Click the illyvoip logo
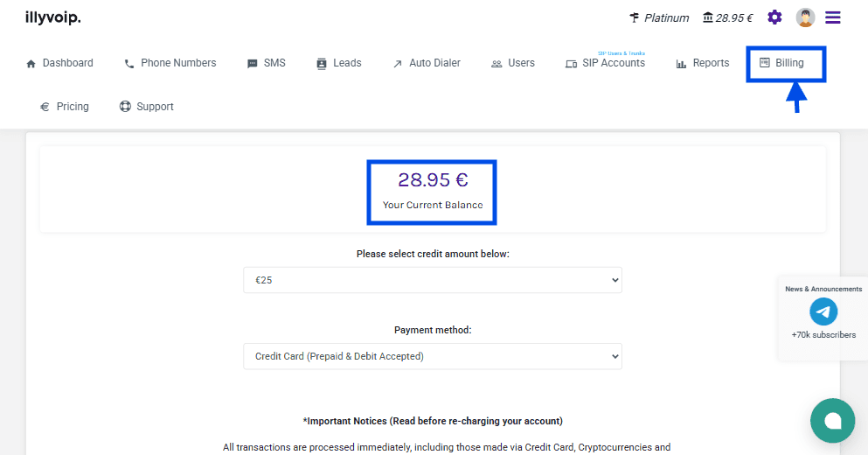 pos(52,17)
